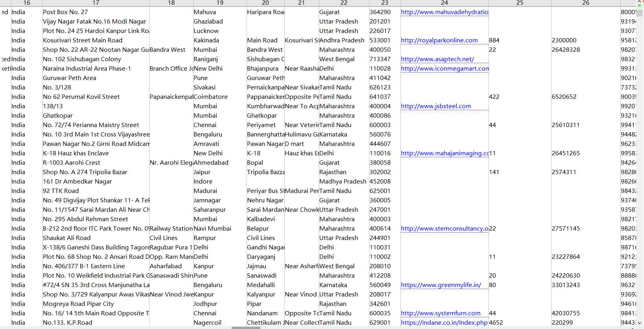The width and height of the screenshot is (644, 329).
Task: Click the horizontal scrollbar thumb
Action: pyautogui.click(x=246, y=327)
